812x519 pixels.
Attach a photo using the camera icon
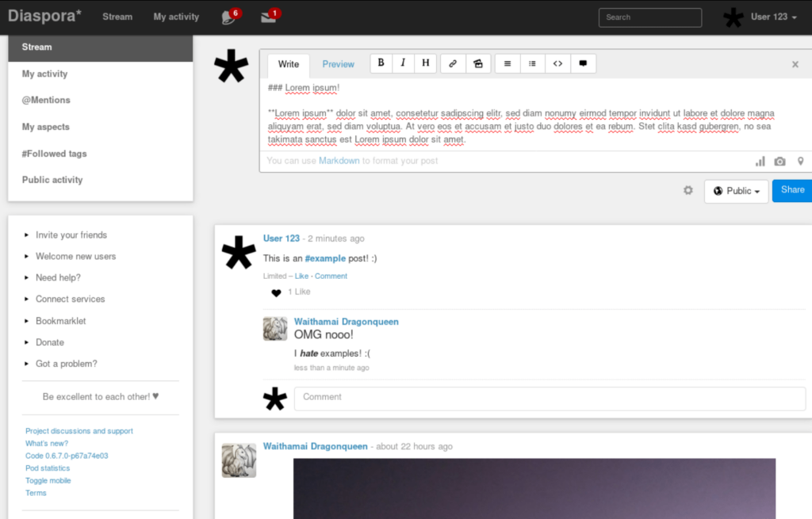pos(780,162)
